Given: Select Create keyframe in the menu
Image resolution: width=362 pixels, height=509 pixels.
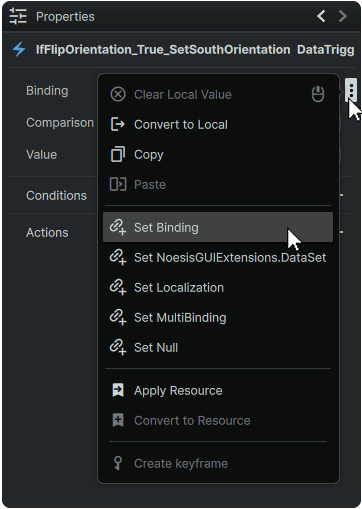Looking at the screenshot, I should click(218, 463).
